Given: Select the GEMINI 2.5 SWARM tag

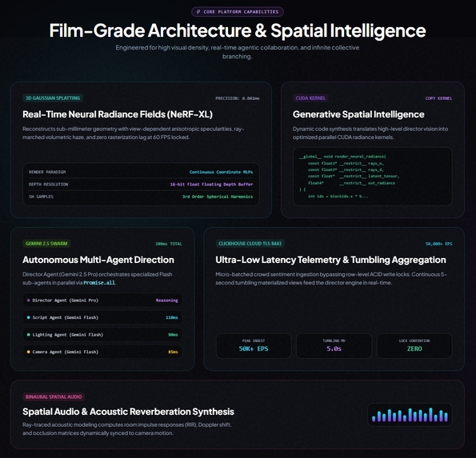Looking at the screenshot, I should (46, 244).
